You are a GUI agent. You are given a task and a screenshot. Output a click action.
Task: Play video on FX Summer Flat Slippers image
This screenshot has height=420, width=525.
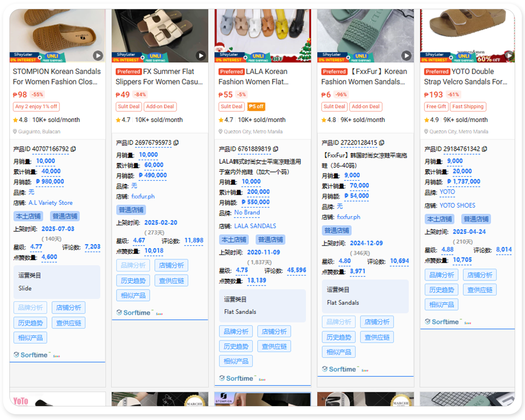201,56
